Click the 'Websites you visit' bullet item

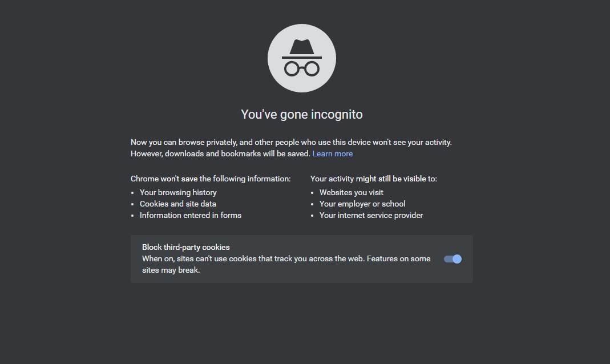pos(352,192)
